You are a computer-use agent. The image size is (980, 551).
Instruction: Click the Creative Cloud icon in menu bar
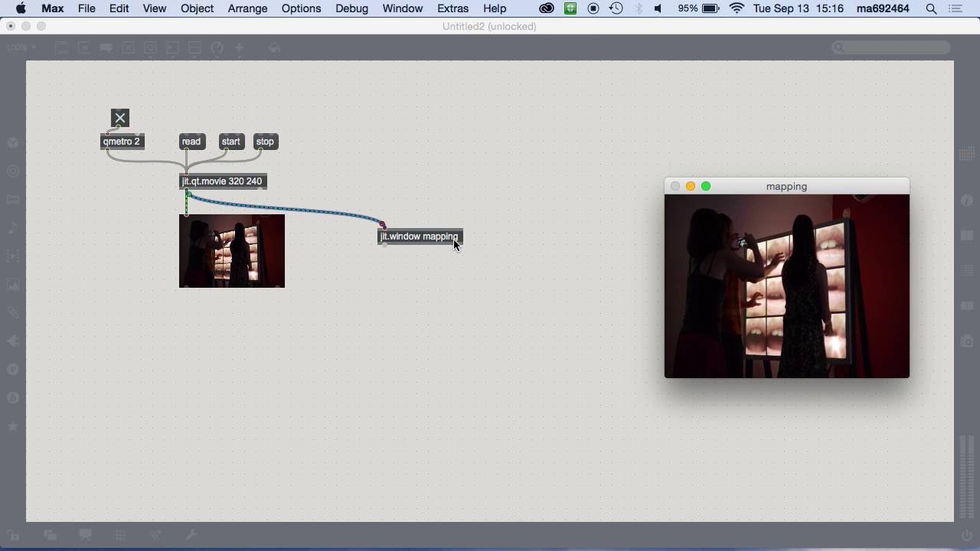pos(547,8)
